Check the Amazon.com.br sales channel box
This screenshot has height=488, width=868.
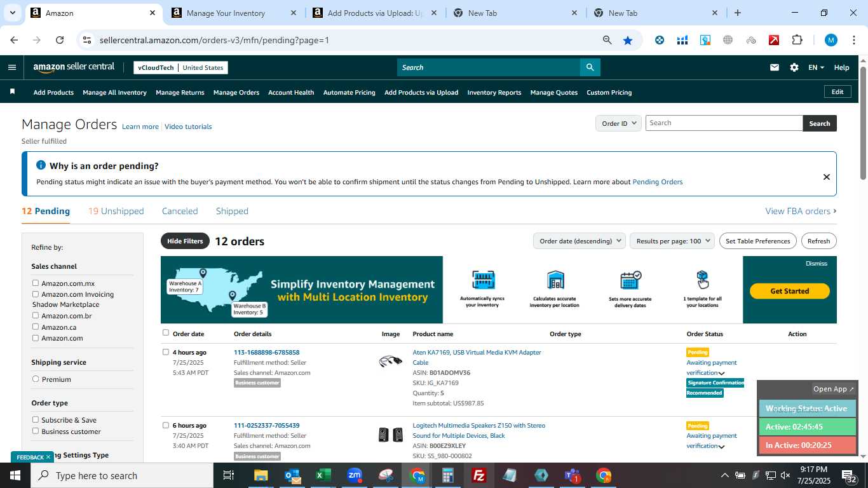pos(36,315)
